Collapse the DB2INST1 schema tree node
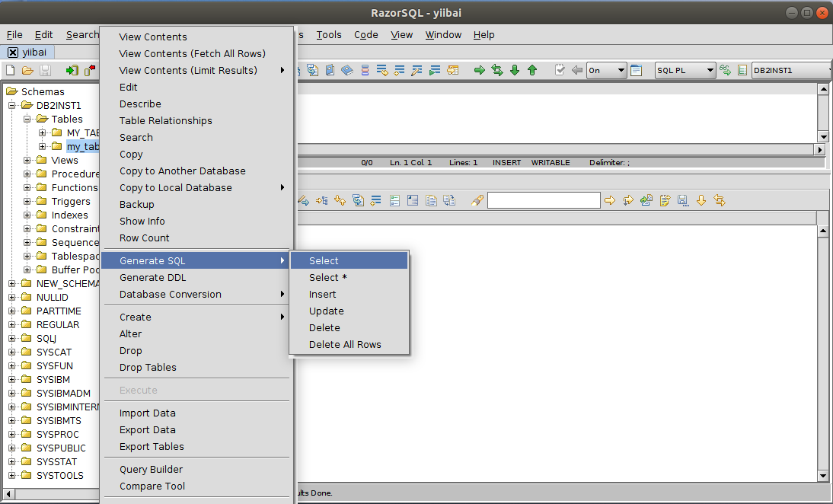833x504 pixels. [12, 105]
